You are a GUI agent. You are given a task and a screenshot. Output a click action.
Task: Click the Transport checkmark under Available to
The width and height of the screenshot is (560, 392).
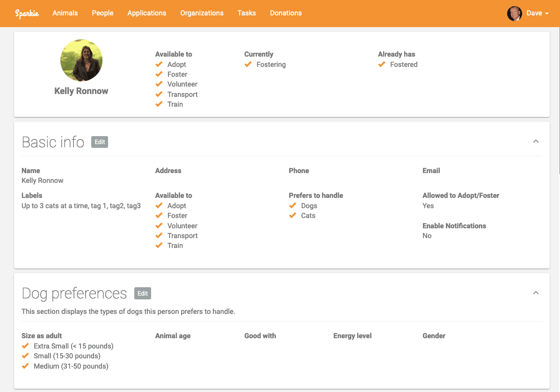pyautogui.click(x=159, y=94)
